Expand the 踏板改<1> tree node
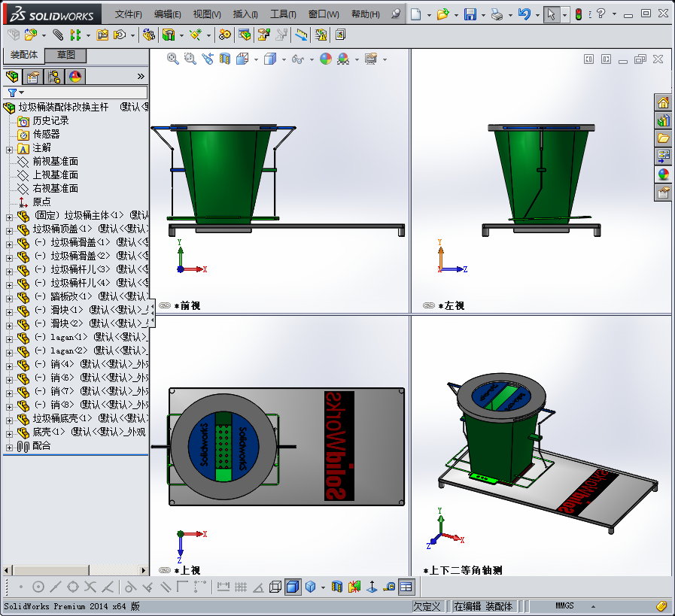The image size is (675, 616). (10, 299)
